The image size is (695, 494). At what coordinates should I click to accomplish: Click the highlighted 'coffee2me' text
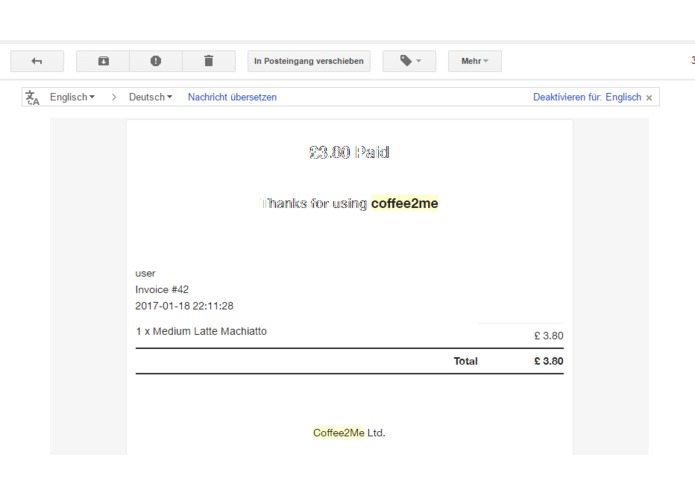404,203
